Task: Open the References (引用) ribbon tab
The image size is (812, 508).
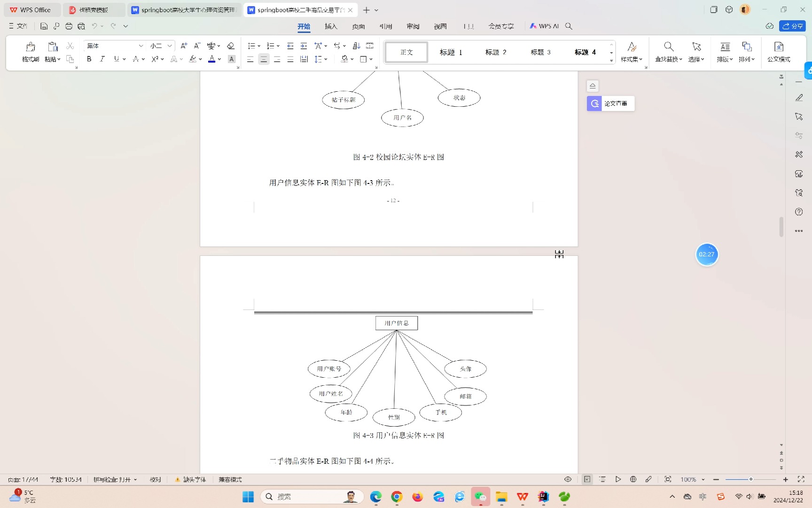Action: pos(386,26)
